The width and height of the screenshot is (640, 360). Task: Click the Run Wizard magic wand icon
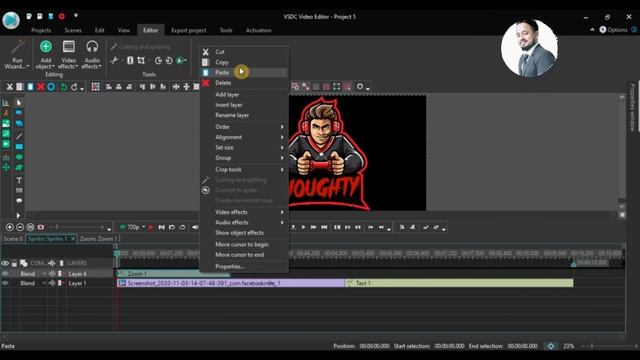(x=18, y=47)
